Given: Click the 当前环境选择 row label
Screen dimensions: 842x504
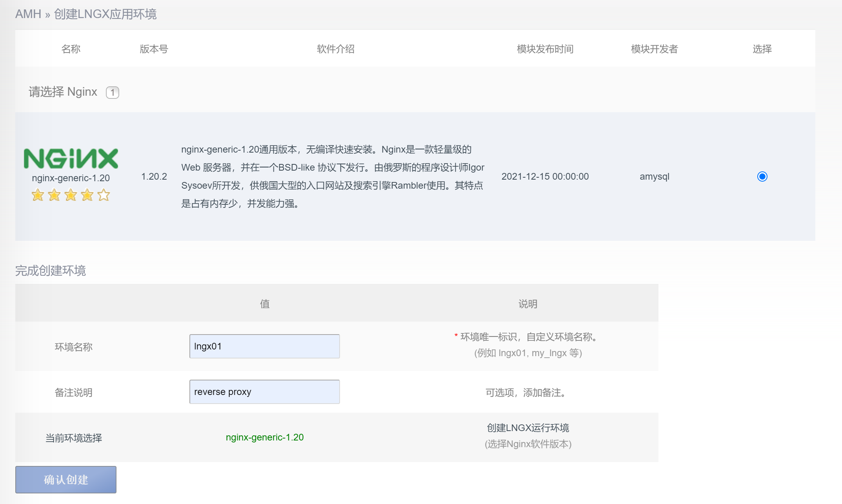Looking at the screenshot, I should [74, 438].
